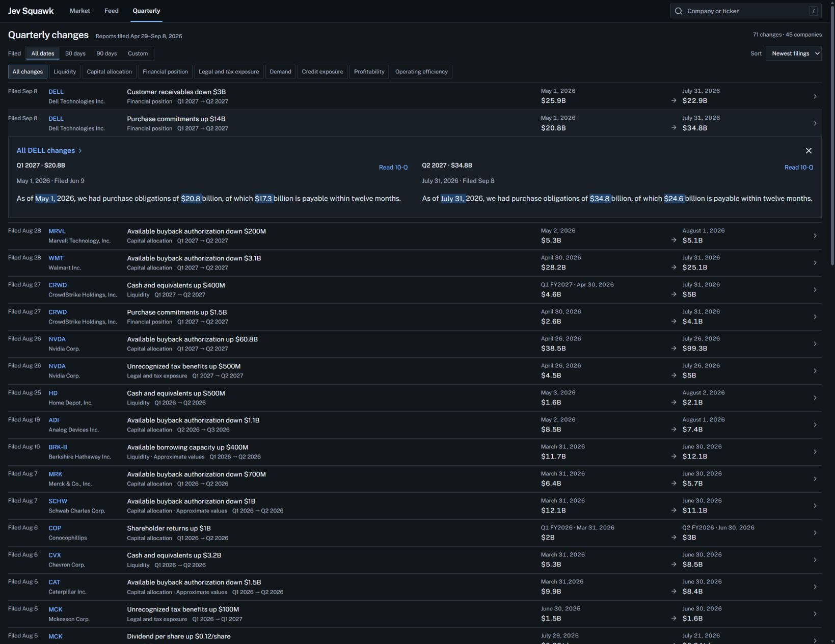This screenshot has width=835, height=644.
Task: Select the 30 days filed filter
Action: [75, 53]
